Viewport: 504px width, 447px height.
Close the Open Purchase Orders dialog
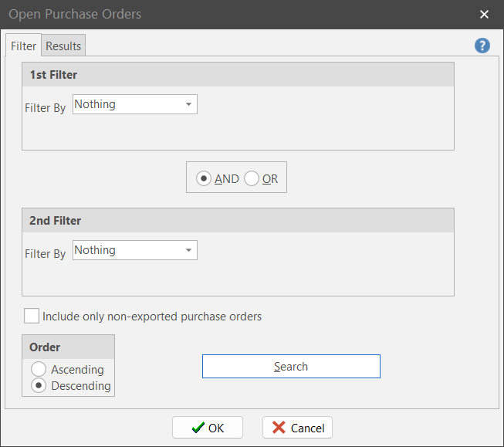point(484,15)
